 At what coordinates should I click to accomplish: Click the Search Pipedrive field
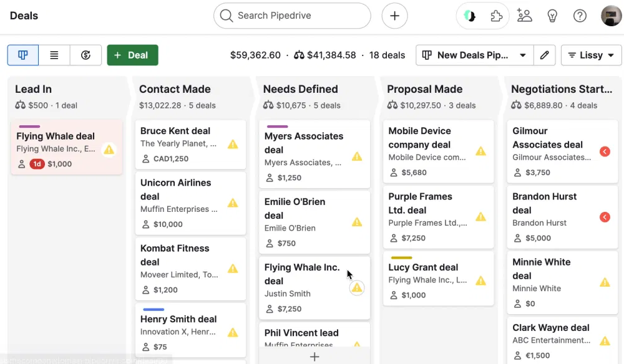292,16
